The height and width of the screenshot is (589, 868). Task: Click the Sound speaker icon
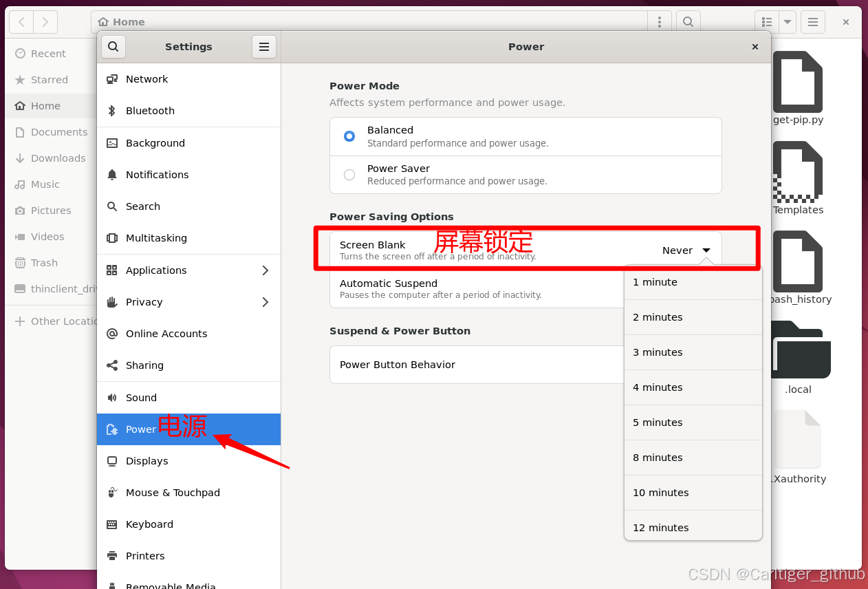[x=112, y=398]
